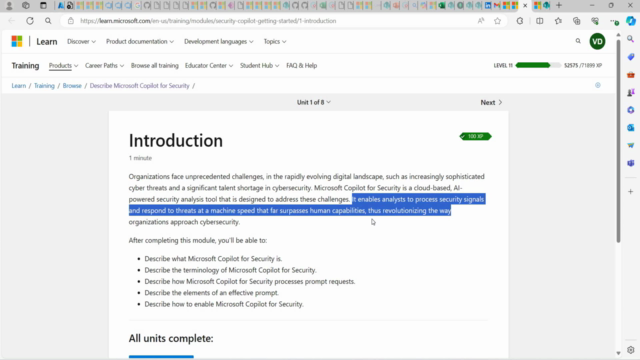Click Learn in the breadcrumb
Screen dimensions: 640x360
[x=18, y=86]
